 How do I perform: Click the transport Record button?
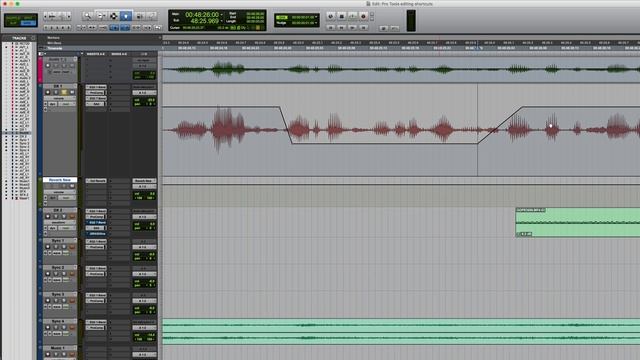coord(363,16)
